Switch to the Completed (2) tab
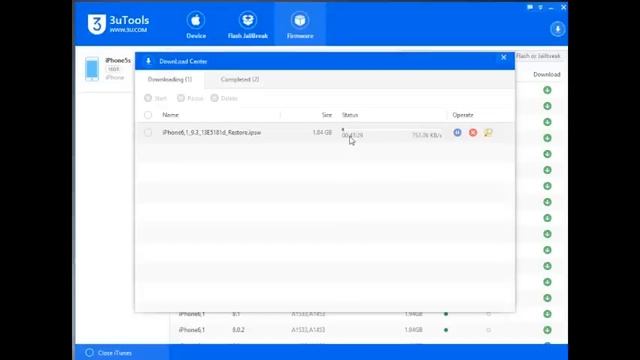640x360 pixels. [240, 79]
